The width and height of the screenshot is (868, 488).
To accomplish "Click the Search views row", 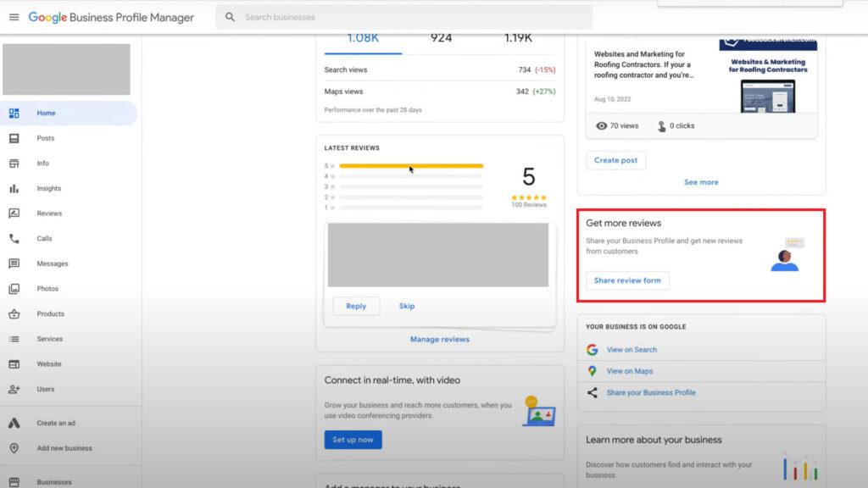I will pos(440,69).
